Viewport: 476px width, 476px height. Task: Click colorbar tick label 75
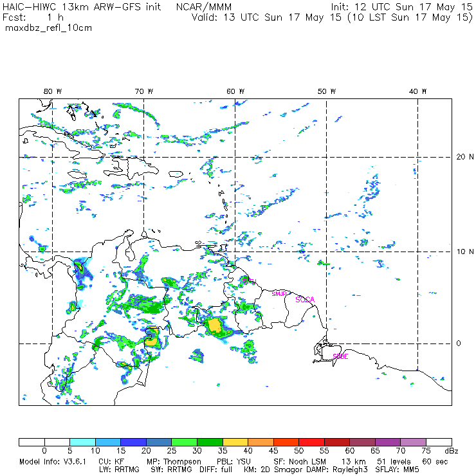click(x=426, y=451)
